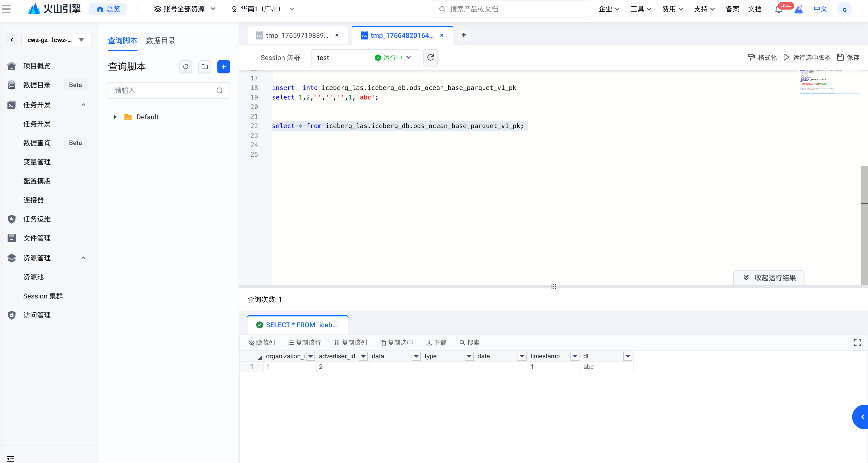Click the blue plus add script button
This screenshot has height=463, width=868.
pyautogui.click(x=223, y=67)
